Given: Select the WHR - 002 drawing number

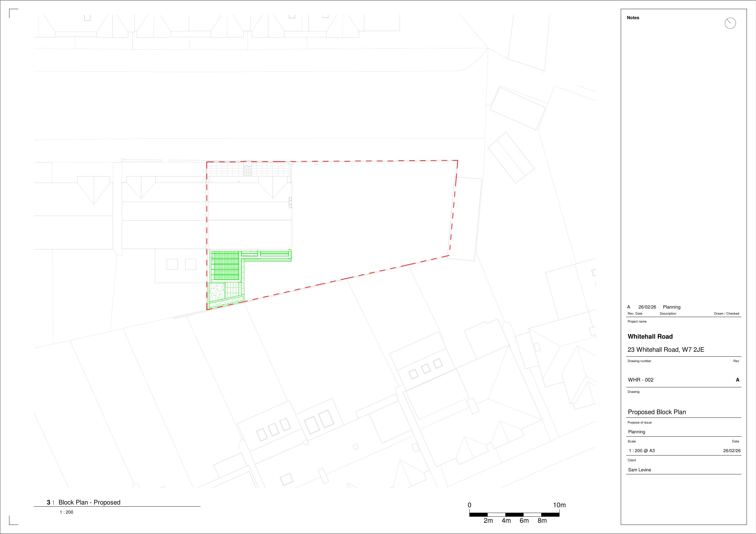Looking at the screenshot, I should (x=641, y=380).
